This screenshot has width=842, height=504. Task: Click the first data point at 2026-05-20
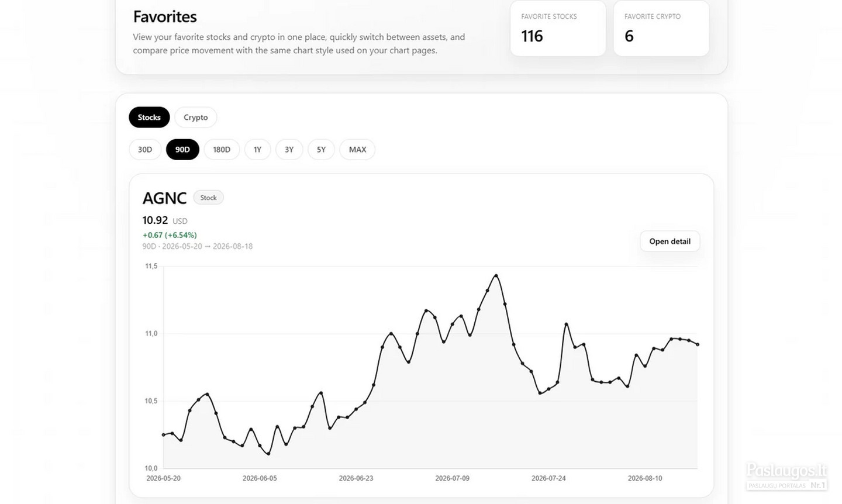click(164, 434)
